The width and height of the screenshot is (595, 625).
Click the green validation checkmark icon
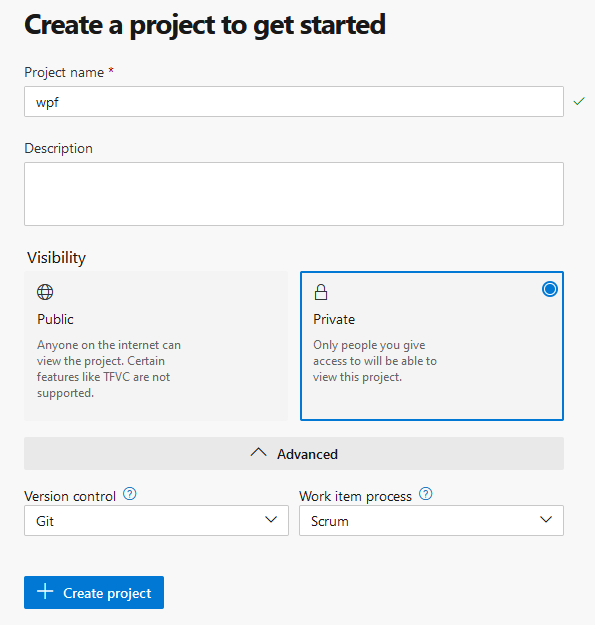point(579,102)
